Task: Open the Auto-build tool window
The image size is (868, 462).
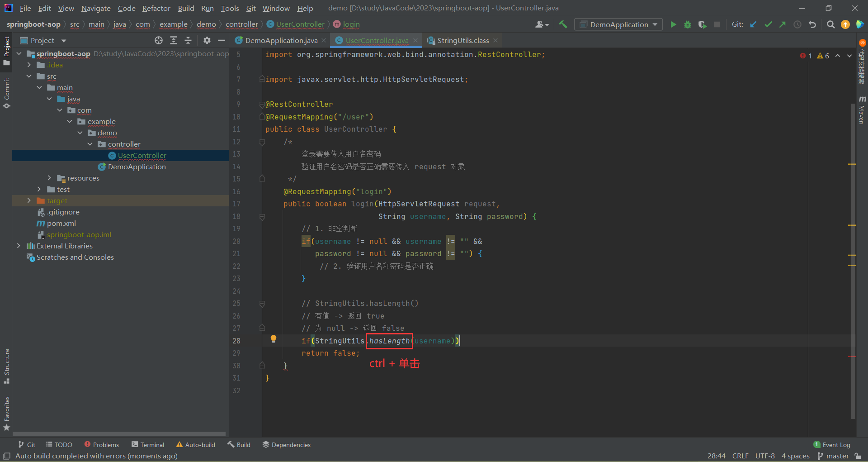Action: pyautogui.click(x=196, y=445)
